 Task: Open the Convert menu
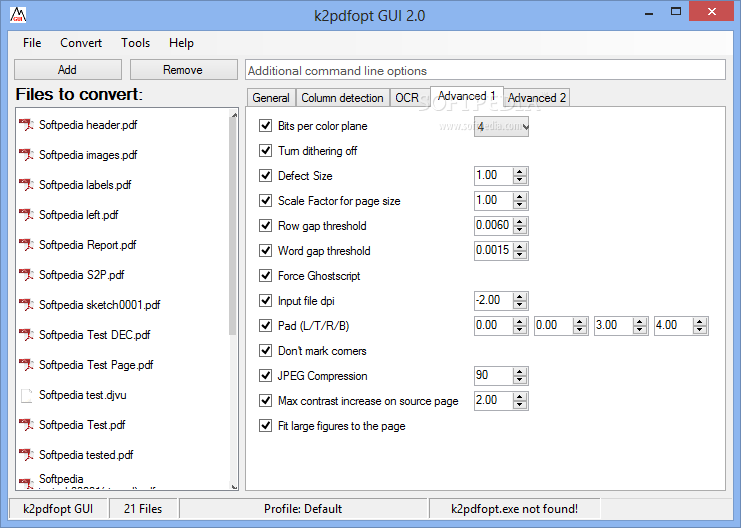click(x=81, y=43)
